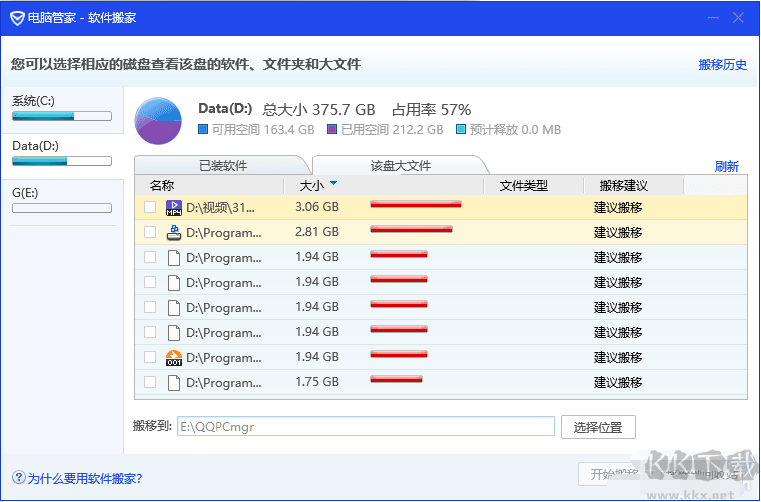
Task: Select the G(E:) drive in sidebar
Action: pos(61,199)
